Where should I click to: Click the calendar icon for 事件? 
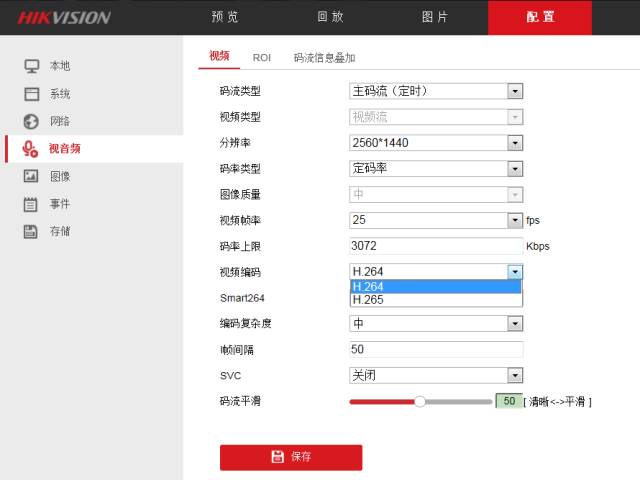[x=31, y=204]
